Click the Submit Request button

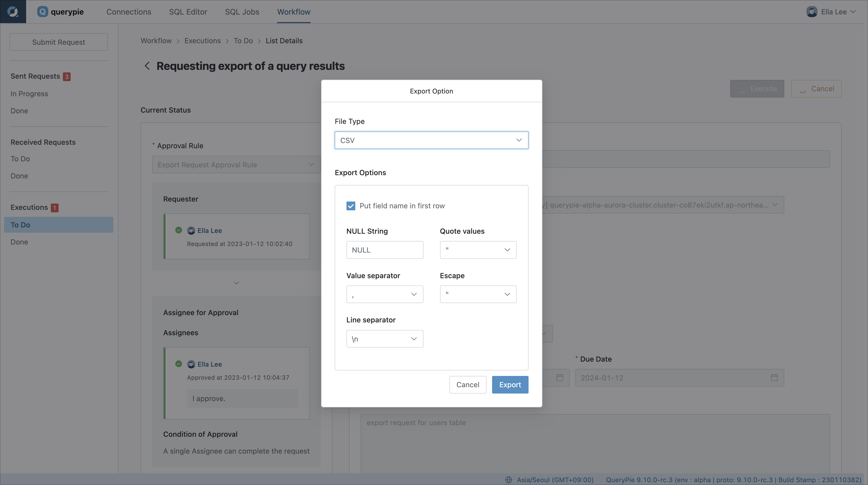[59, 42]
